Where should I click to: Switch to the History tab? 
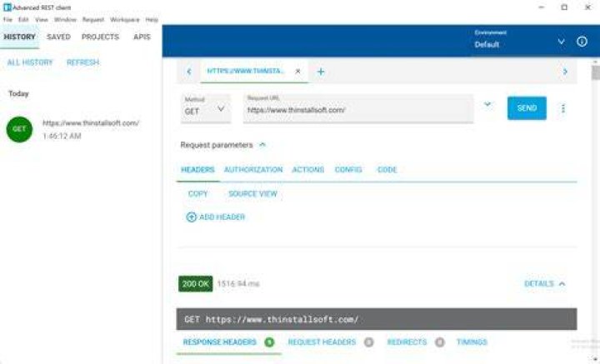click(19, 37)
